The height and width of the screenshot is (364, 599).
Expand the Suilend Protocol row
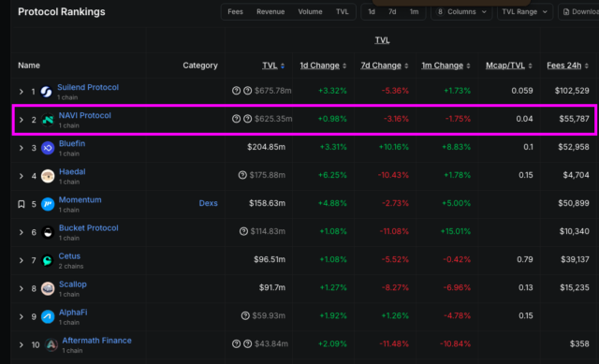point(21,92)
